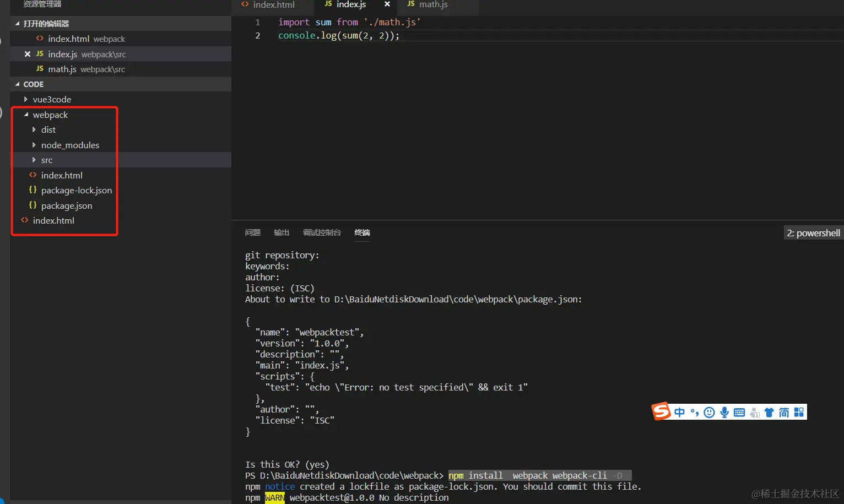Click HTML icon of index.html open editor
The width and height of the screenshot is (844, 504).
click(40, 39)
